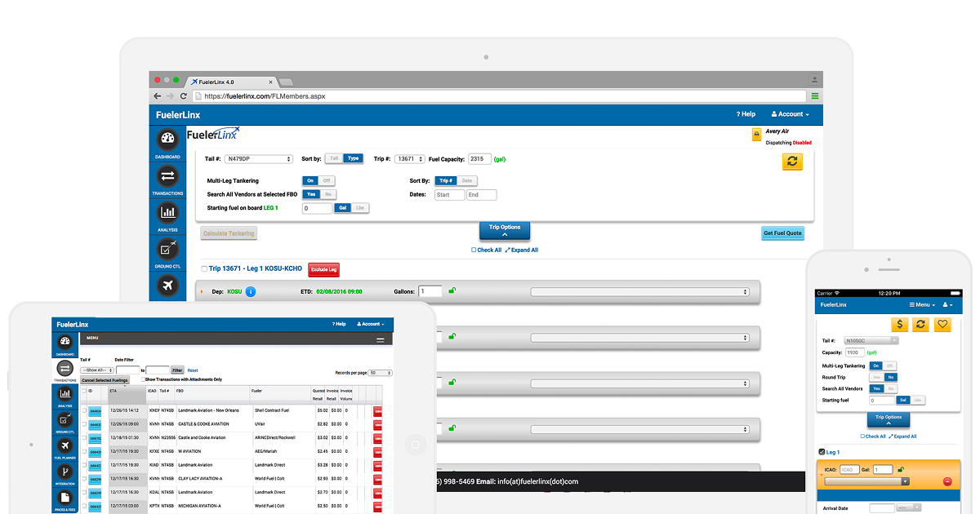The width and height of the screenshot is (980, 514).
Task: Open the Account menu on the tablet
Action: 371,324
